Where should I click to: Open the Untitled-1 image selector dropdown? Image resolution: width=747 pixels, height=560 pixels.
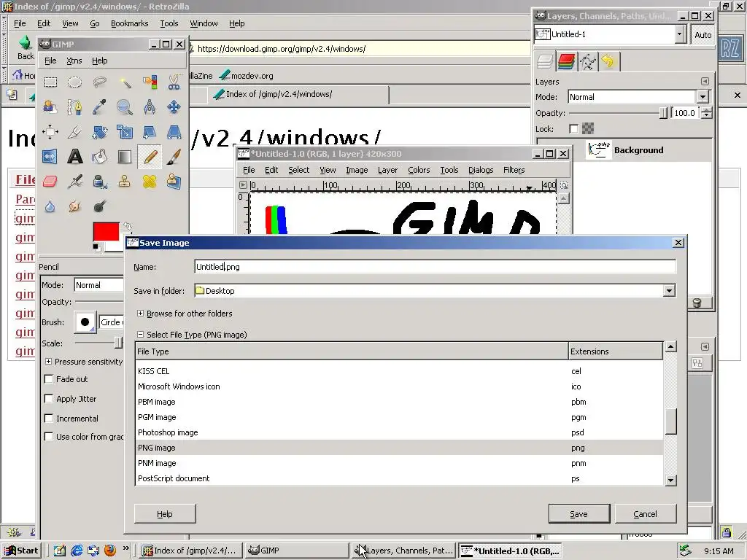[x=681, y=34]
